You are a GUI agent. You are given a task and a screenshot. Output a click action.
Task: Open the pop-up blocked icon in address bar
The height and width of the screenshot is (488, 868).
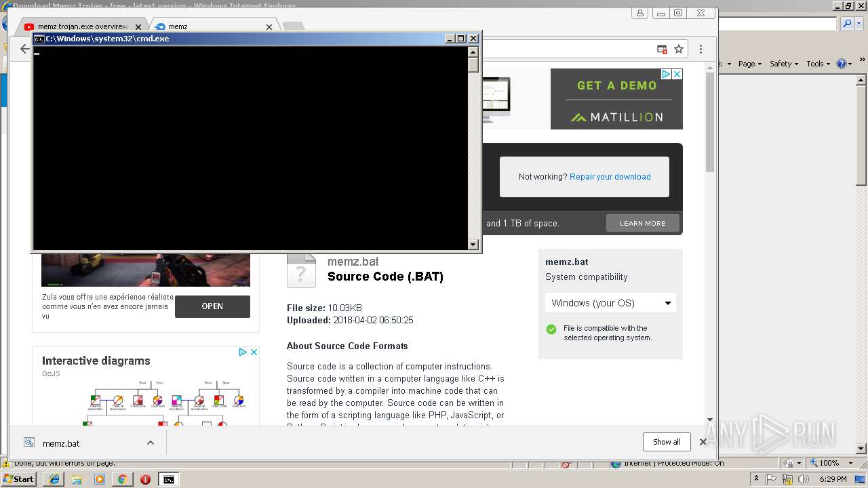[x=662, y=49]
